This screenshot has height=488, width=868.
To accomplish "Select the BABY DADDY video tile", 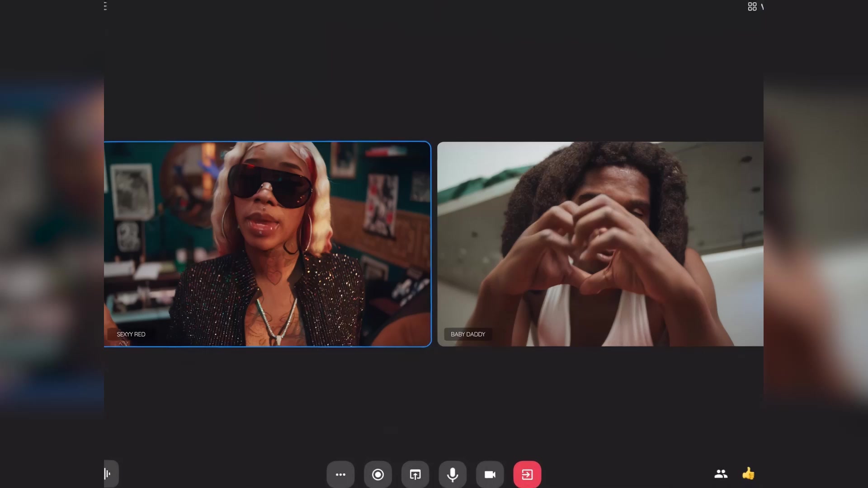I will point(600,244).
